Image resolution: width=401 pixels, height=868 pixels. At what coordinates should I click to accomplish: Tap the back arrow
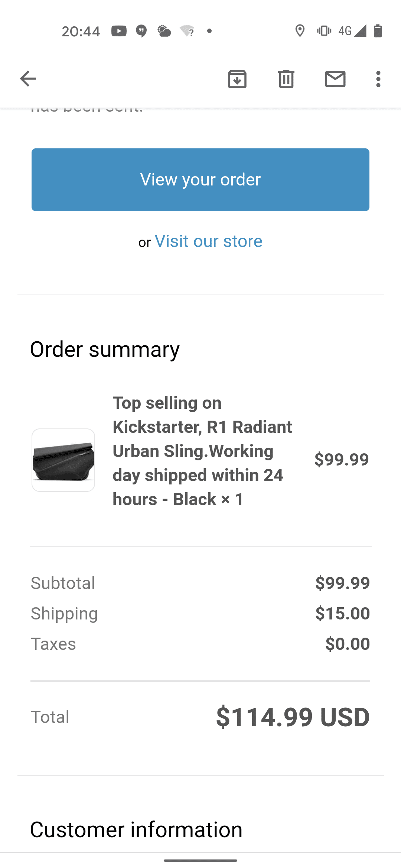click(28, 79)
